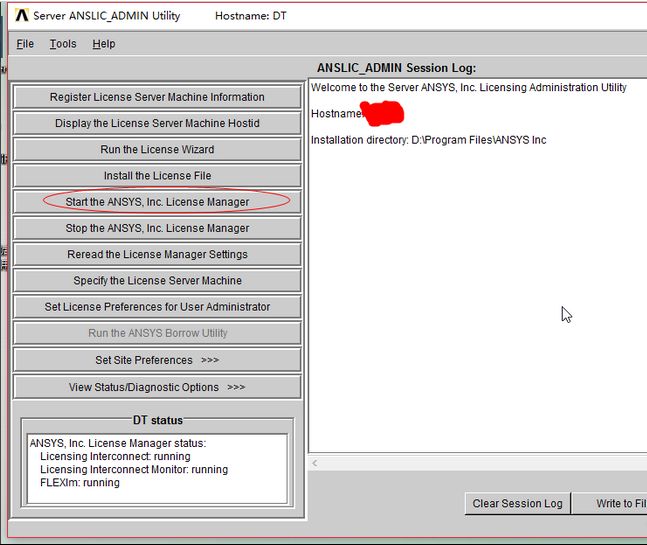This screenshot has height=545, width=647.
Task: Run the License Wizard
Action: [157, 149]
